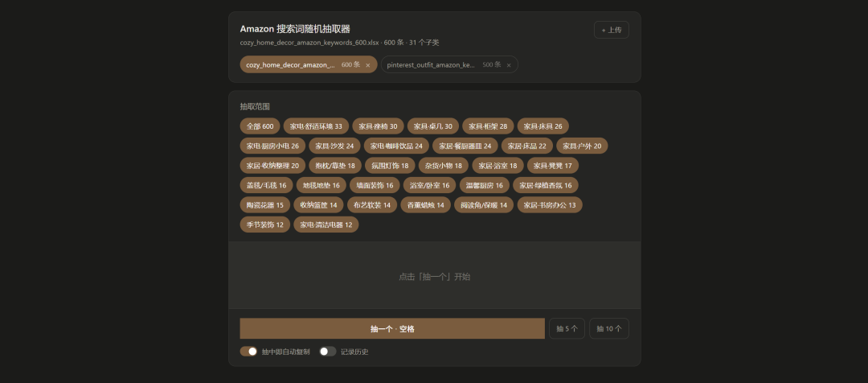Toggle the 墙面装饰 16 chip
The image size is (868, 383).
coord(375,185)
